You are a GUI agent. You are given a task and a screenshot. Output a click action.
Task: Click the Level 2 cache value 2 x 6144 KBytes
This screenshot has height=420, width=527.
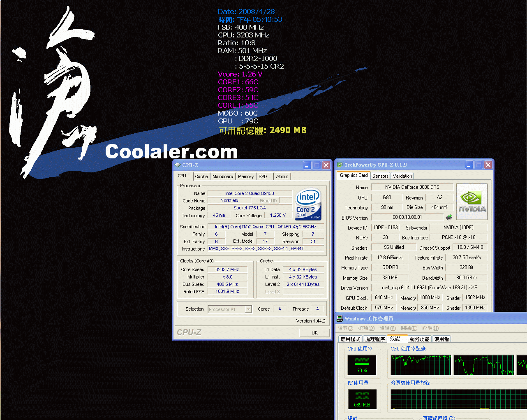click(x=303, y=284)
